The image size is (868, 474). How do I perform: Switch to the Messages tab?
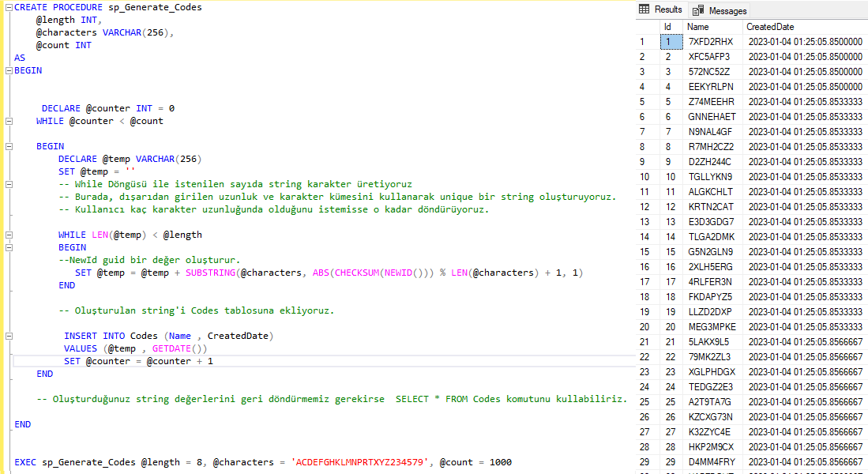tap(720, 10)
